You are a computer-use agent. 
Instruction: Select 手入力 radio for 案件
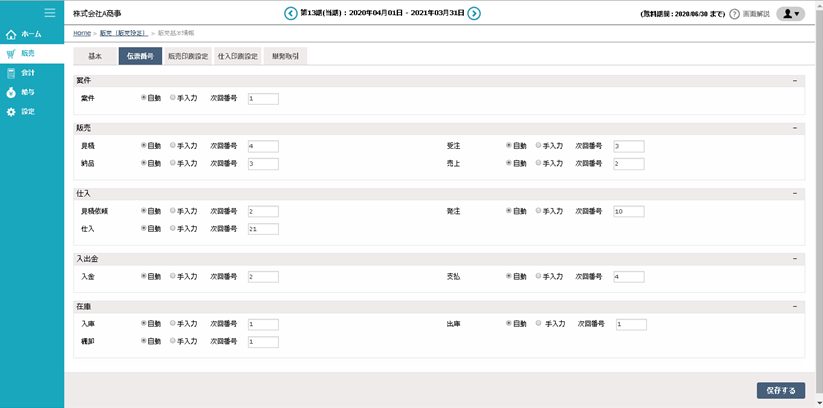[173, 98]
